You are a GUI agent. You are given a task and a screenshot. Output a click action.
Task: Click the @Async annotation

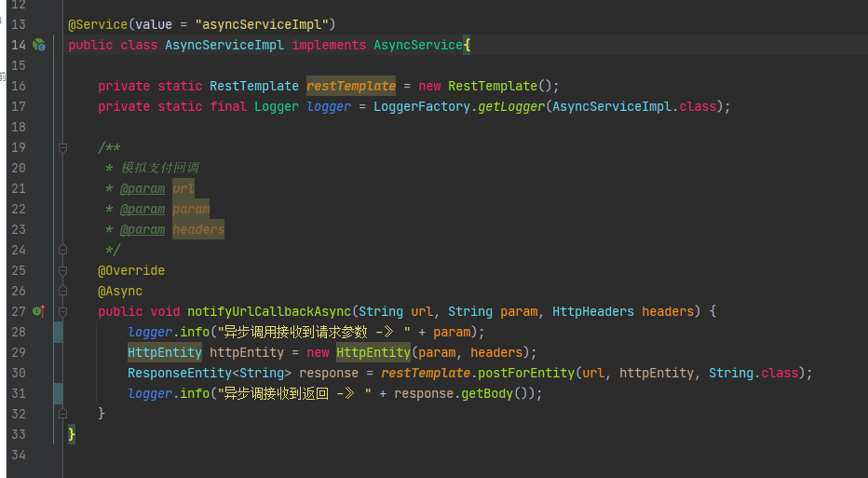click(120, 291)
